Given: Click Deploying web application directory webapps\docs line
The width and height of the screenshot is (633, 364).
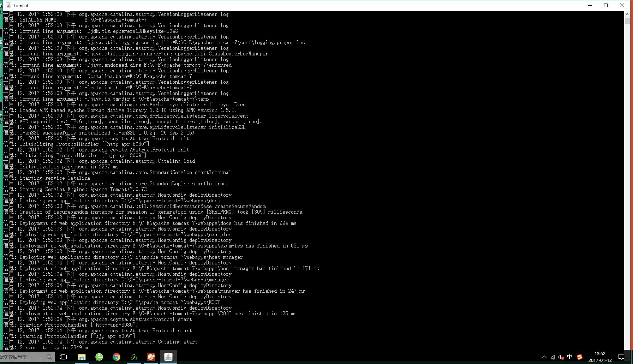Looking at the screenshot, I should pyautogui.click(x=112, y=201).
